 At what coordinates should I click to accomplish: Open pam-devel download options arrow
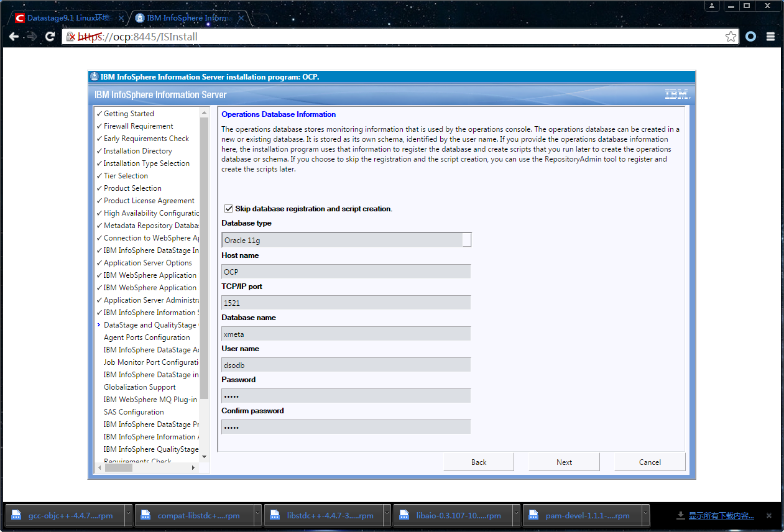tap(645, 515)
